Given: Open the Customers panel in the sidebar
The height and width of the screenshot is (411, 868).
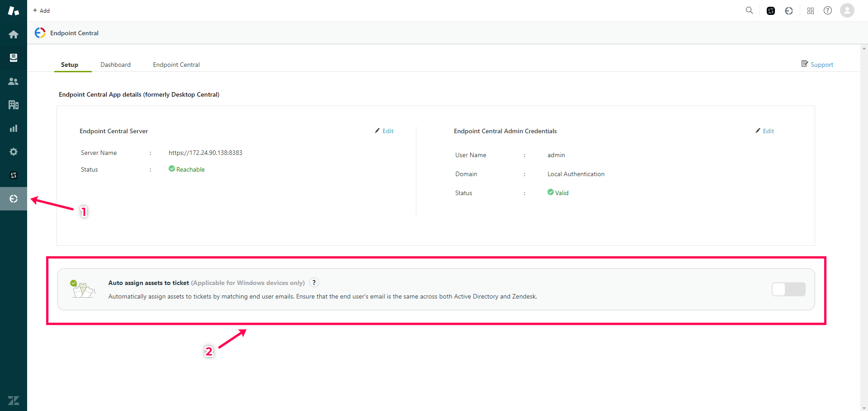Looking at the screenshot, I should (x=14, y=81).
